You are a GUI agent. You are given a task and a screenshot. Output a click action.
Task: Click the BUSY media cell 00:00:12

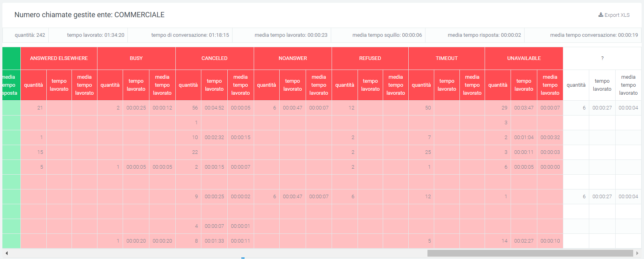click(162, 108)
